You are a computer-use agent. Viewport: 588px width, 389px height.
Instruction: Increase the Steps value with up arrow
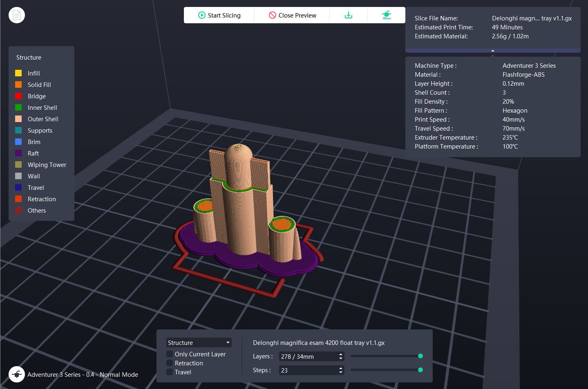tap(341, 368)
